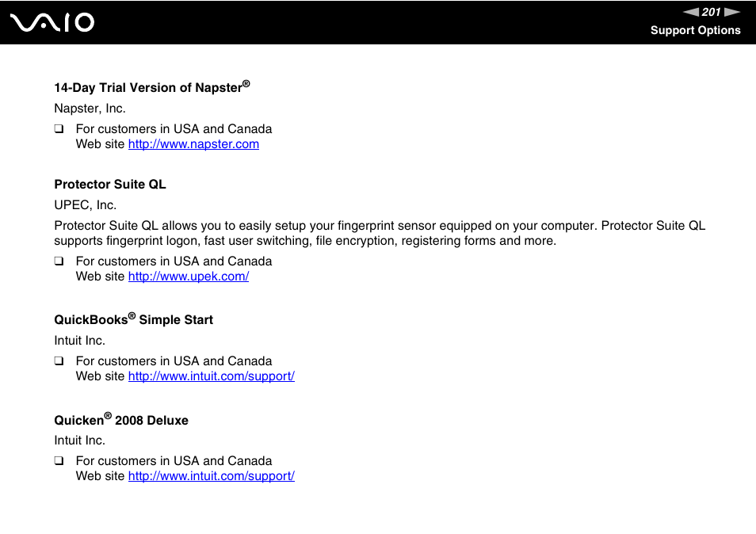
Task: Click the Support Options header title
Action: [x=695, y=30]
